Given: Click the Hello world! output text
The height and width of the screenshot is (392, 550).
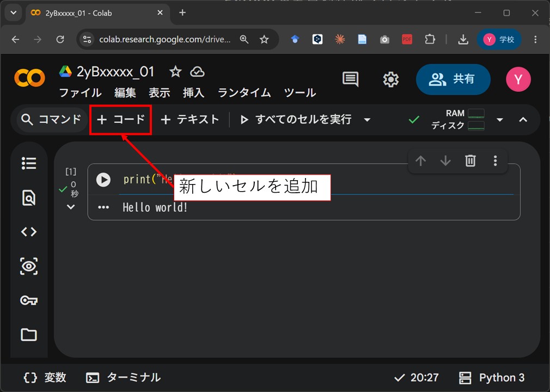Looking at the screenshot, I should coord(155,207).
